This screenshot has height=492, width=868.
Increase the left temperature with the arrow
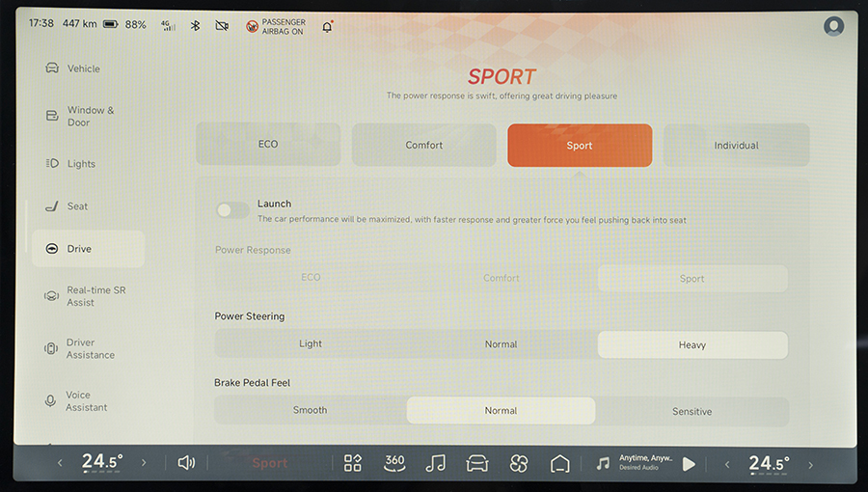pos(145,463)
